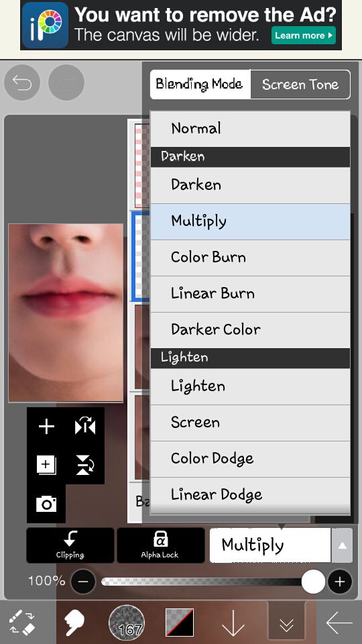Viewport: 362px width, 644px height.
Task: Open the Multiply blending mode selector field
Action: pyautogui.click(x=270, y=545)
